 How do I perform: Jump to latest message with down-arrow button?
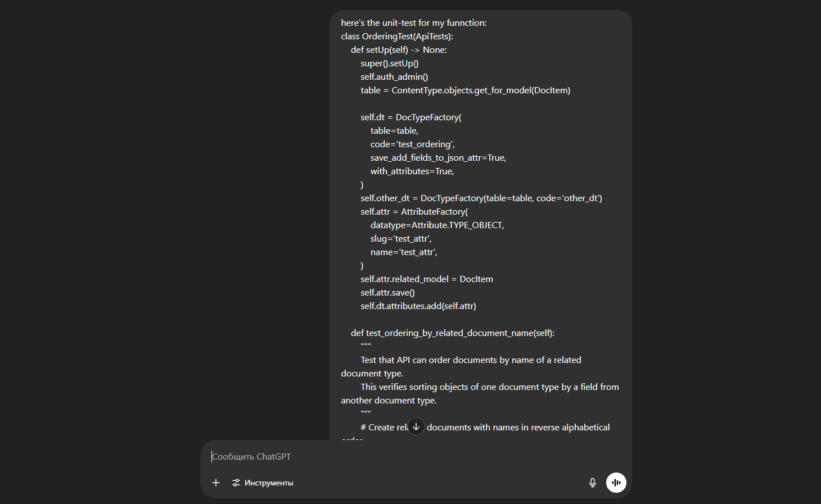click(416, 427)
